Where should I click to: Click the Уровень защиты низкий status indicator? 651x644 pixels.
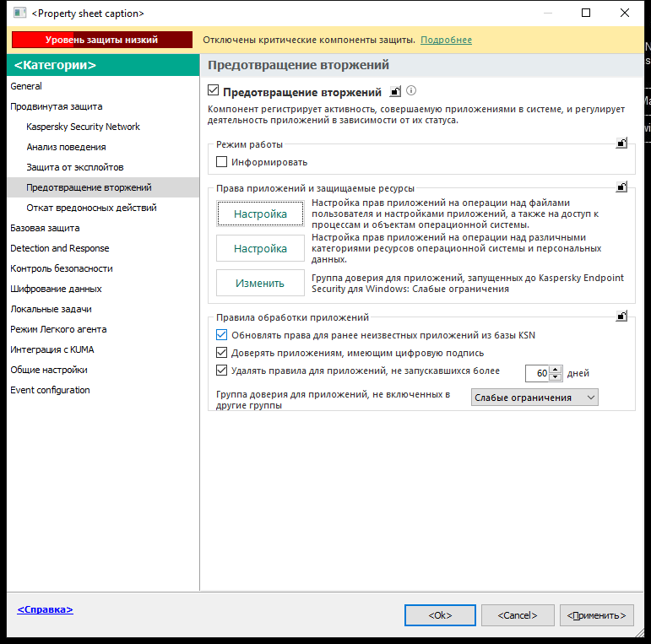[x=102, y=40]
